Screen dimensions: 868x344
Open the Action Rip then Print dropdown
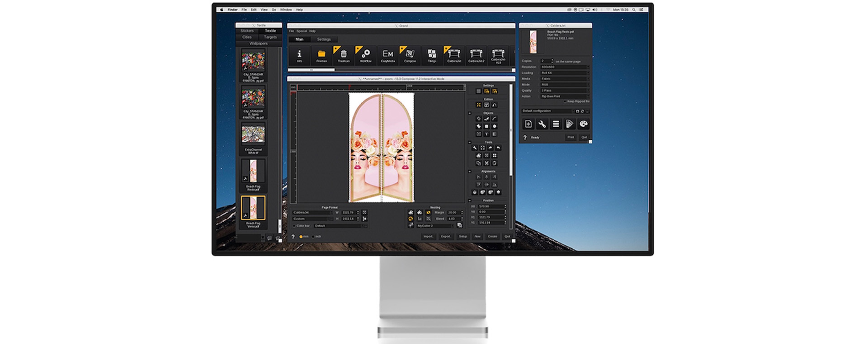[565, 96]
